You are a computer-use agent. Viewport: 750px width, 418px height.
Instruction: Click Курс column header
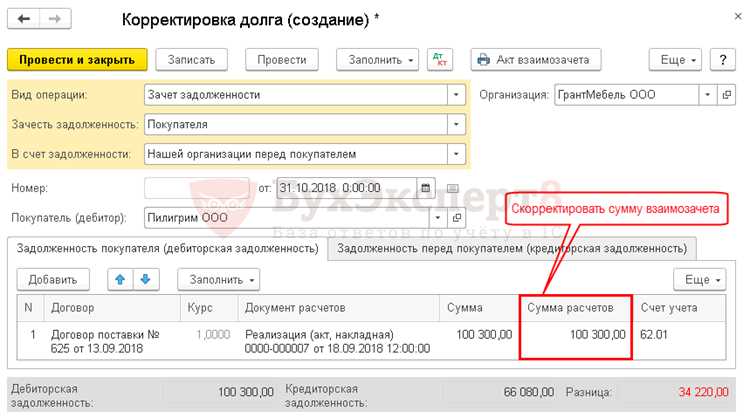209,308
